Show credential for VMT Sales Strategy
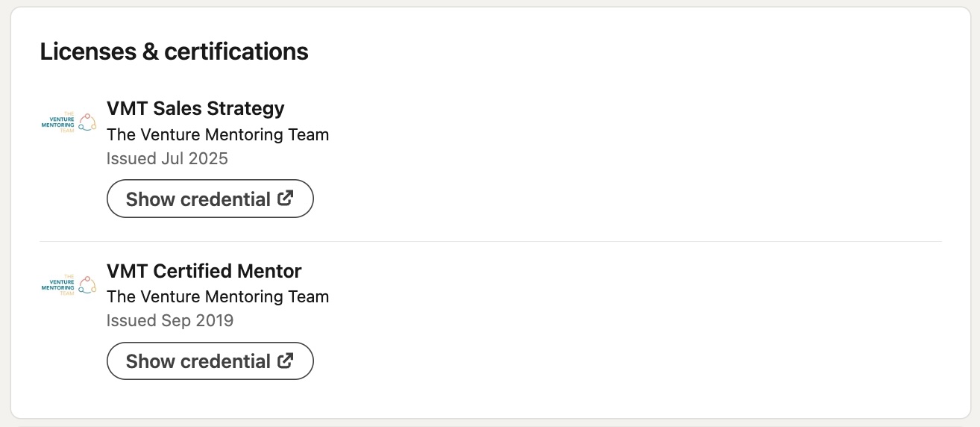Screen dimensions: 980x427 pyautogui.click(x=210, y=199)
